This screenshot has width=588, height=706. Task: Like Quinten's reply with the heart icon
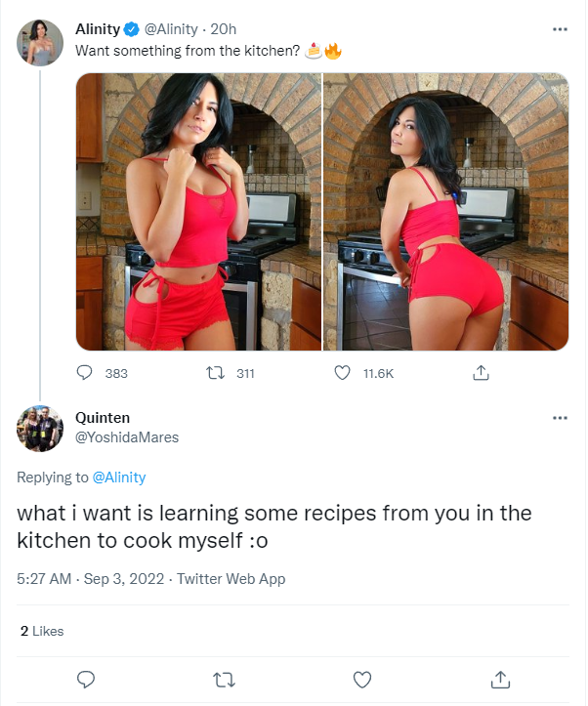[362, 680]
